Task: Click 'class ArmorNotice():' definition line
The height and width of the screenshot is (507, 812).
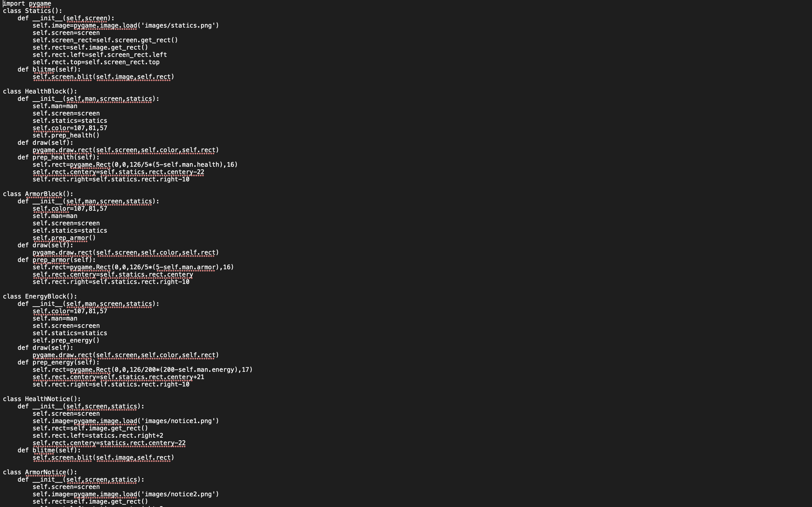Action: click(40, 472)
